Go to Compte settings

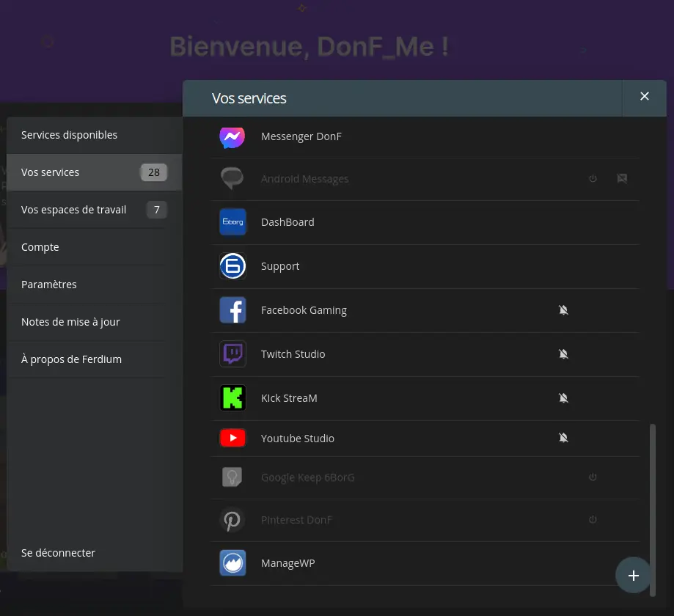coord(94,247)
